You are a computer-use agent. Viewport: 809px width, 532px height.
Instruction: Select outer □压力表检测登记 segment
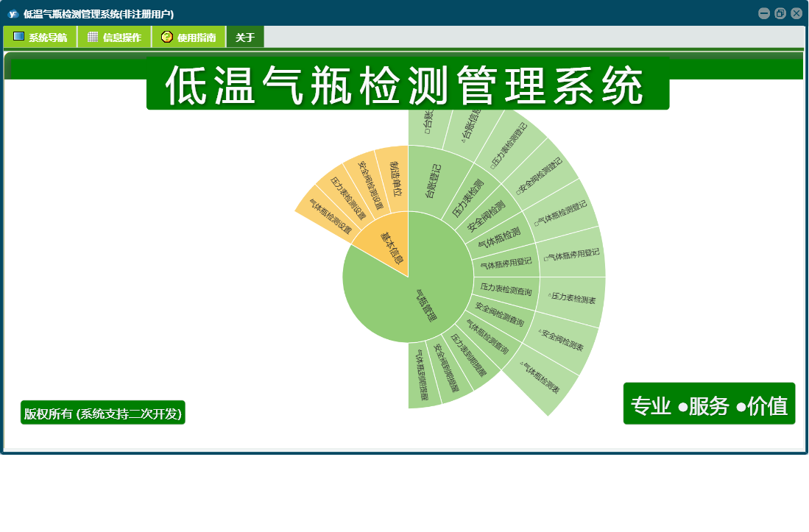511,146
